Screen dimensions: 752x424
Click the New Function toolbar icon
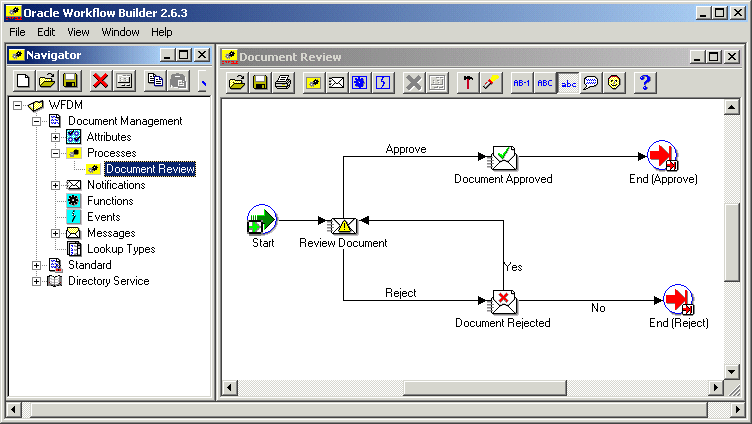tap(360, 83)
